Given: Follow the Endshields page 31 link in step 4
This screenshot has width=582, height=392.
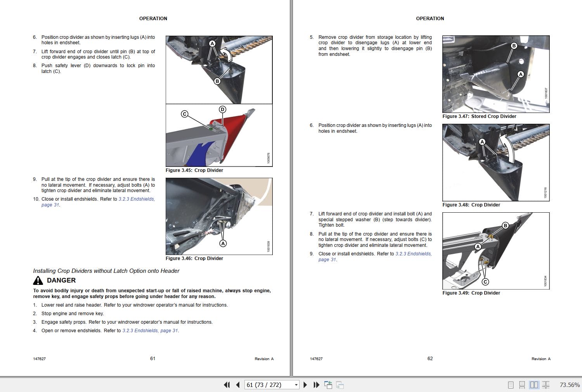Looking at the screenshot, I should tap(151, 331).
